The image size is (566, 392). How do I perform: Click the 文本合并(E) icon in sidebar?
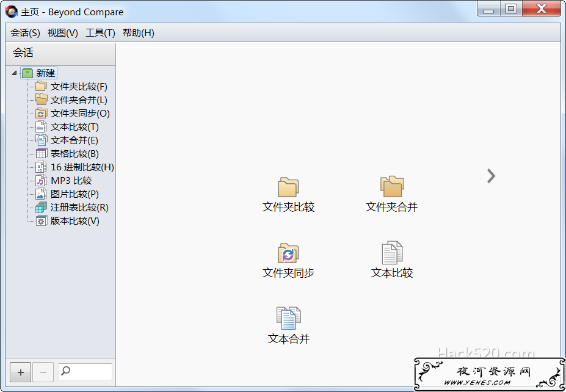click(x=41, y=140)
